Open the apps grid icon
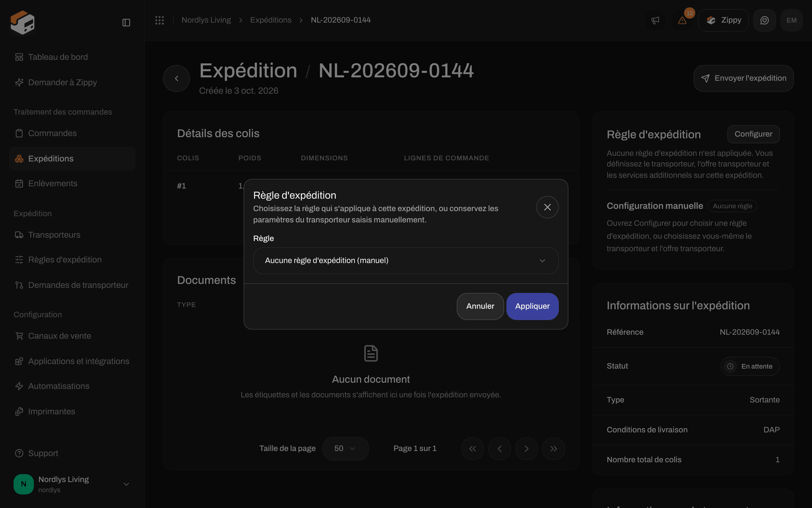The height and width of the screenshot is (508, 812). [x=159, y=20]
